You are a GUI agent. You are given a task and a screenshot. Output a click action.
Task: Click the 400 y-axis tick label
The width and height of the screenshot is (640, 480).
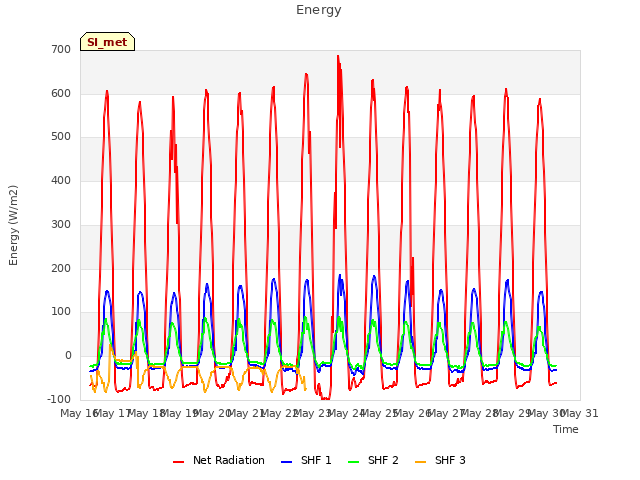(61, 180)
